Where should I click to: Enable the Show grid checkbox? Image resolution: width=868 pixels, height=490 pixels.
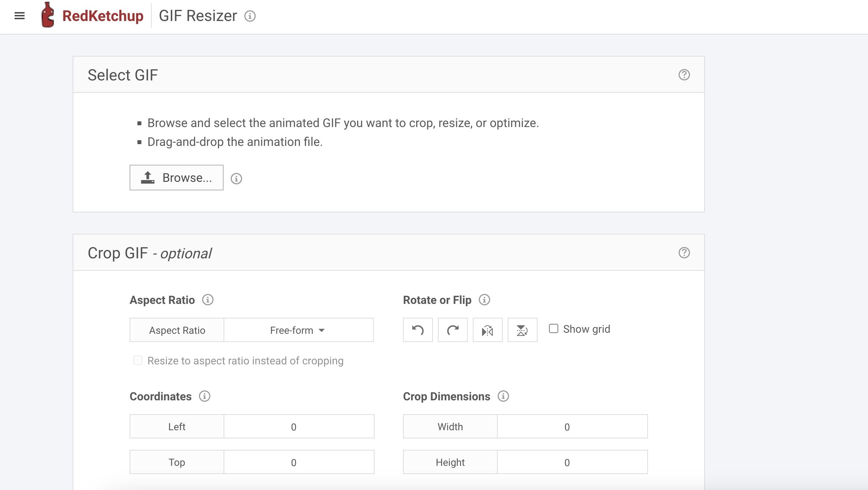coord(554,328)
